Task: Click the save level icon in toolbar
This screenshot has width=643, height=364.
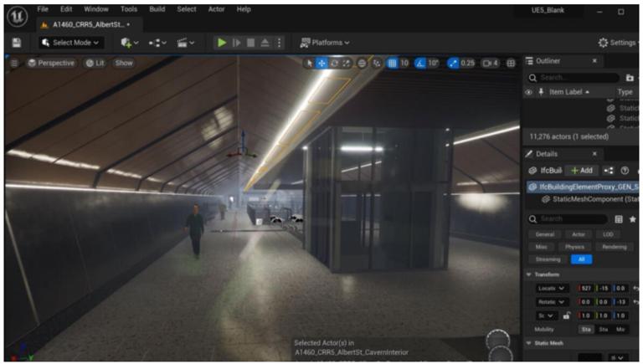Action: tap(16, 43)
